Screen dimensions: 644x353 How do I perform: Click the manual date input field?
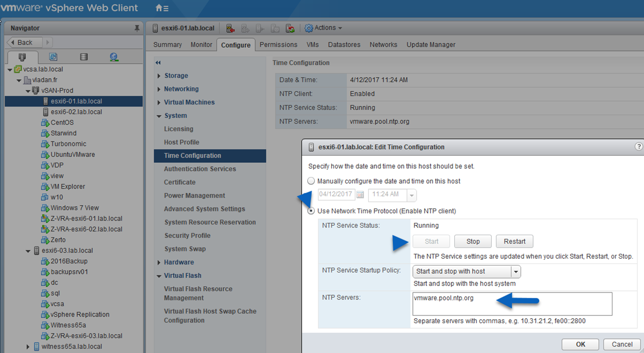(336, 194)
